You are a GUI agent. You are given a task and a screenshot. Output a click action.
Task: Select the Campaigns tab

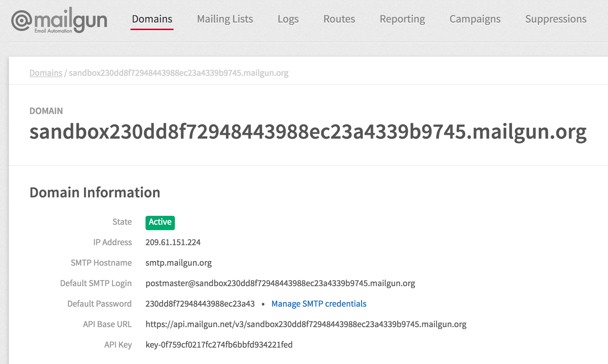[x=474, y=19]
